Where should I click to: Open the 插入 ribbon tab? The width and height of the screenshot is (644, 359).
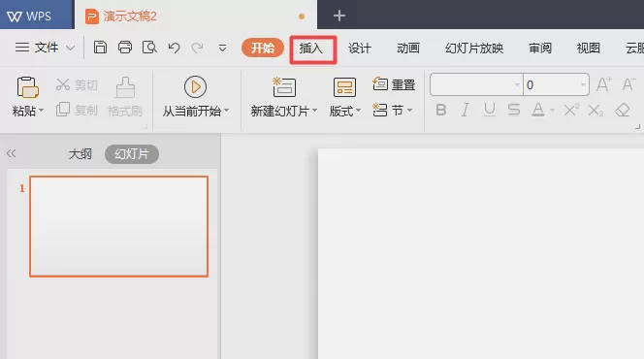pos(311,49)
